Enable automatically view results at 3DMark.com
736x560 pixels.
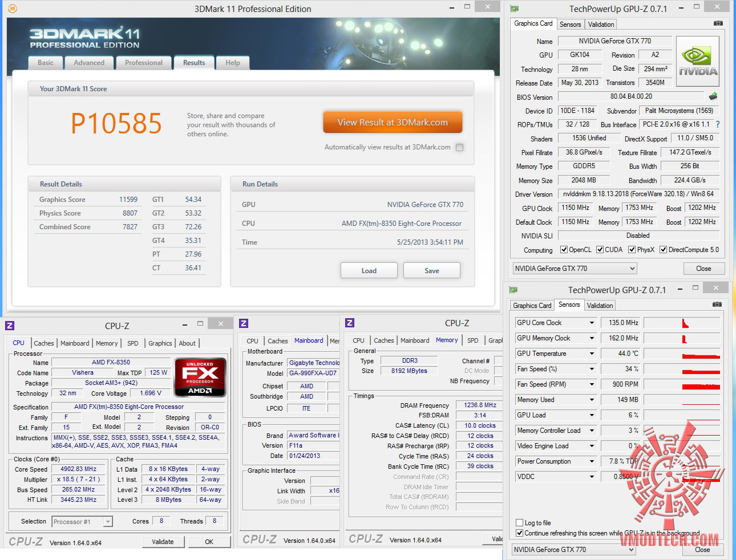pos(460,147)
